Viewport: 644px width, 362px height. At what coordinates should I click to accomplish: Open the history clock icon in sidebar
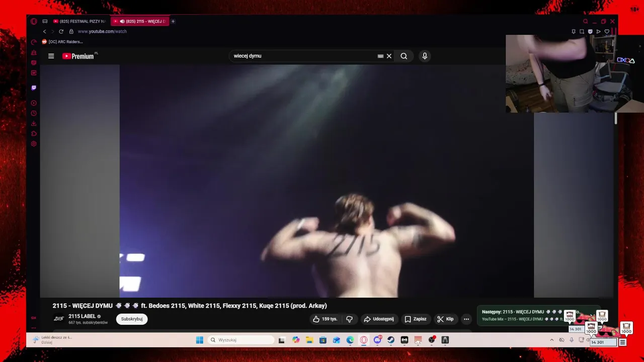(34, 113)
